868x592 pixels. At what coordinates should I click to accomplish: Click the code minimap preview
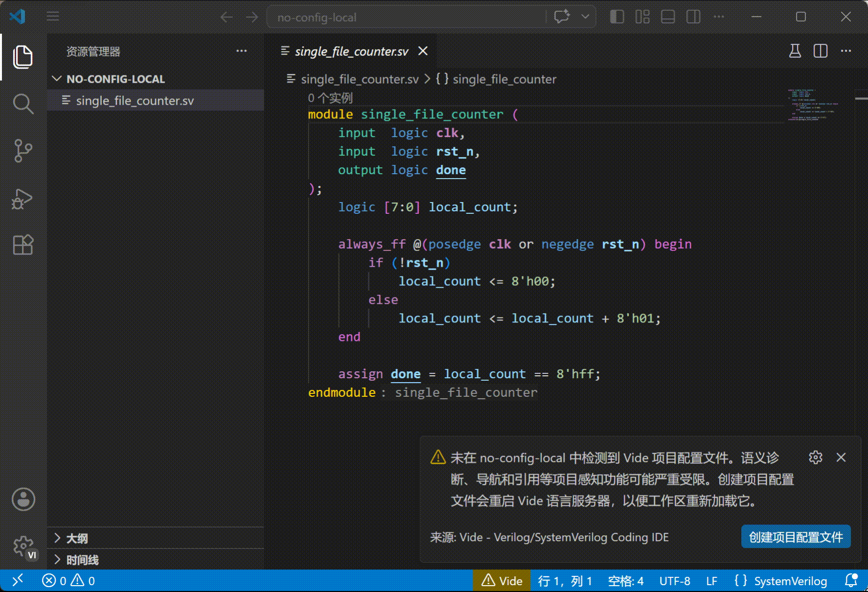click(813, 105)
